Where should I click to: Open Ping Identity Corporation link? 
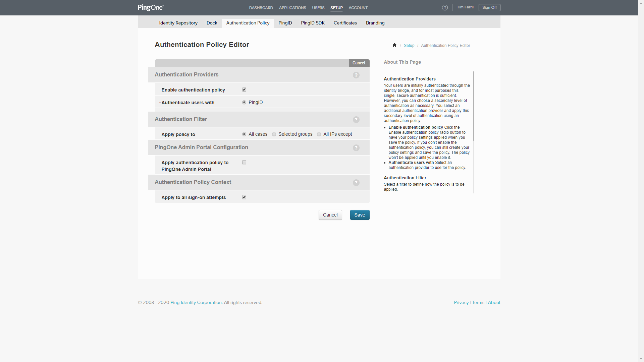tap(196, 302)
